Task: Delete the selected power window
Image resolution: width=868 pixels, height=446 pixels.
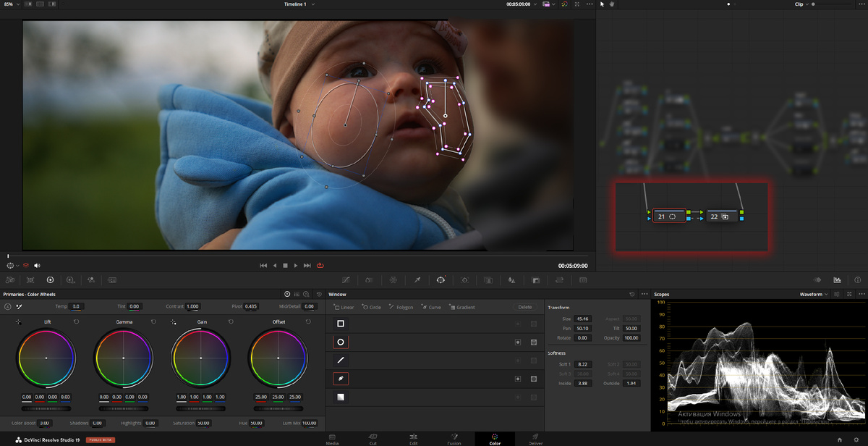Action: (x=525, y=307)
